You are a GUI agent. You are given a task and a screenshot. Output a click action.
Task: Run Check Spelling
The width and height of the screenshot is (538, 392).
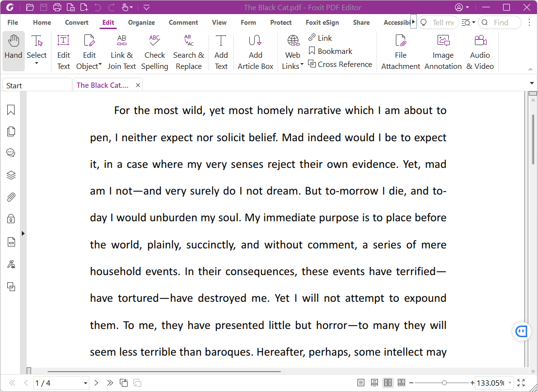pyautogui.click(x=154, y=52)
